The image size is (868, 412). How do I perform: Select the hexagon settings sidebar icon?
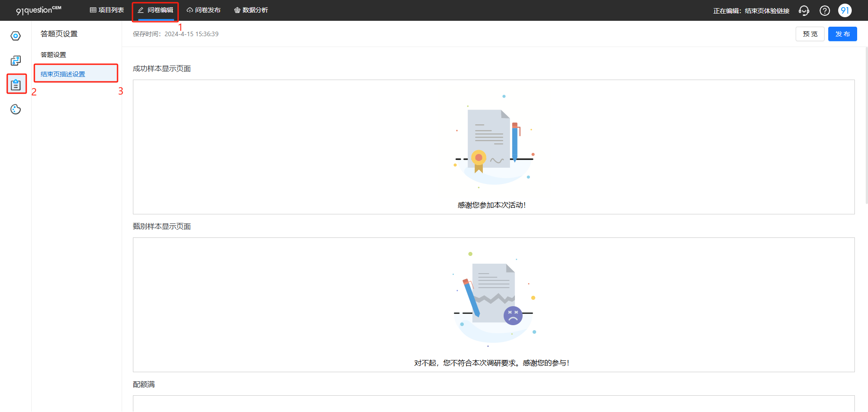click(16, 36)
